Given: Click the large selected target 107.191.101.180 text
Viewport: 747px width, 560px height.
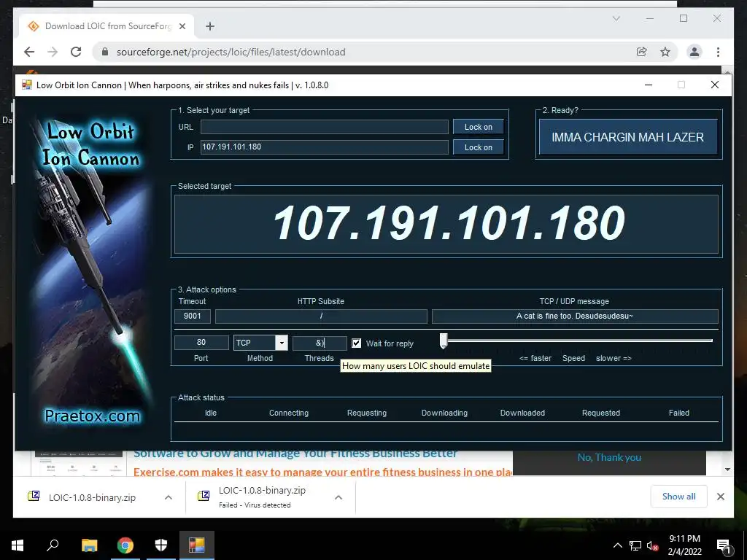Looking at the screenshot, I should (x=449, y=223).
